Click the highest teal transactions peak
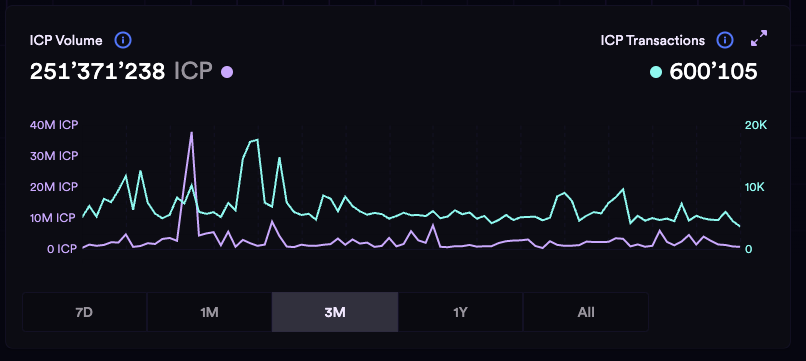 (x=257, y=139)
